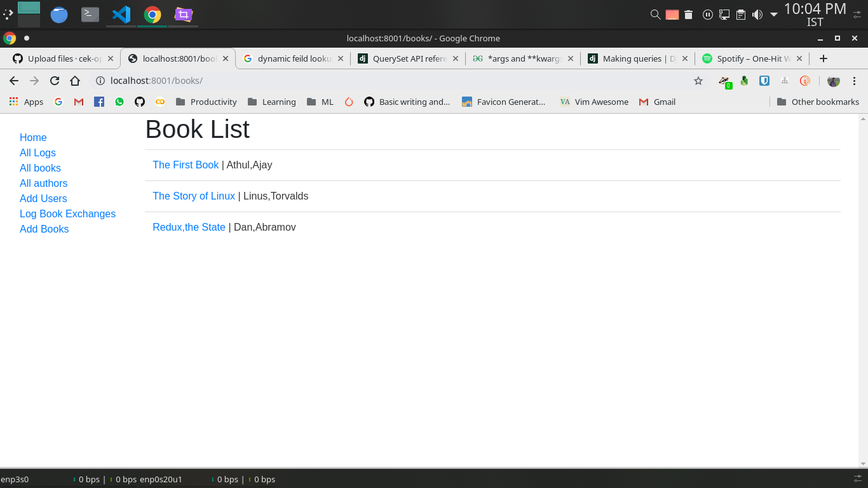
Task: Open the browser home page button
Action: [x=75, y=81]
